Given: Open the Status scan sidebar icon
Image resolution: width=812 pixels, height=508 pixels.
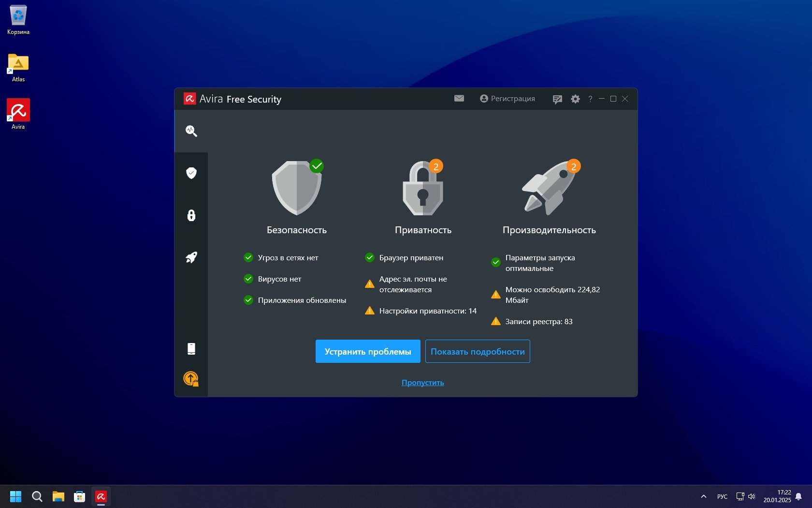Looking at the screenshot, I should coord(191,131).
